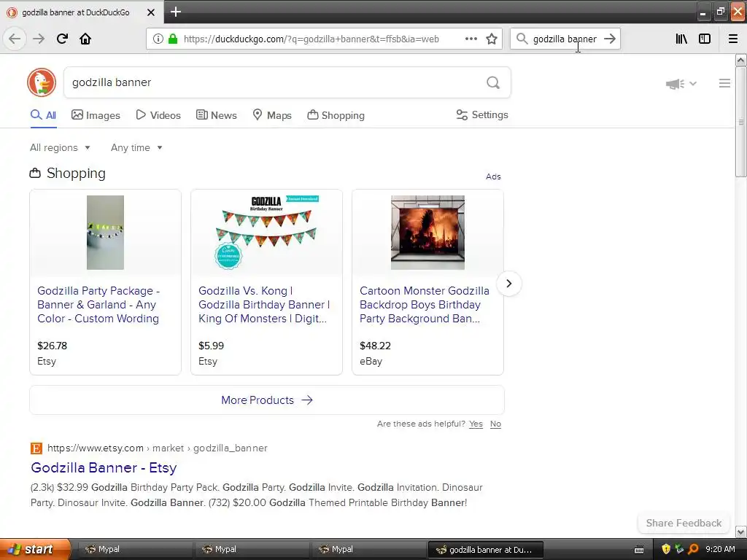Switch to godzilla banner taskbar window
747x560 pixels.
point(485,550)
